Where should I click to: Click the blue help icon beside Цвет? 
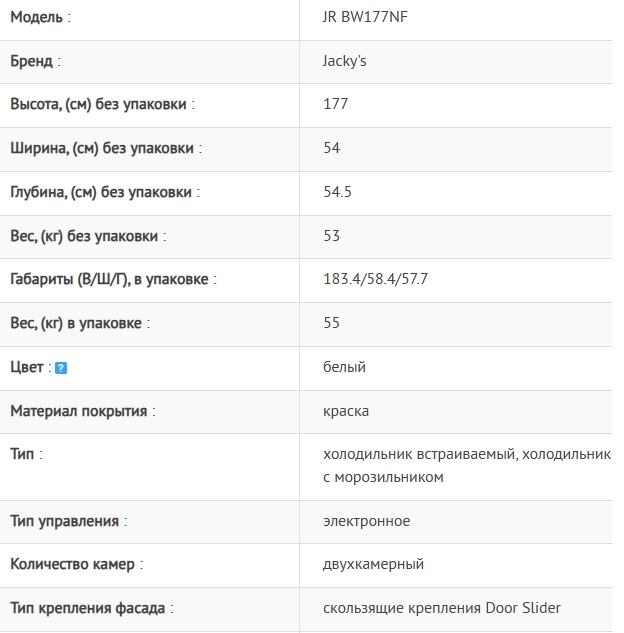[61, 368]
